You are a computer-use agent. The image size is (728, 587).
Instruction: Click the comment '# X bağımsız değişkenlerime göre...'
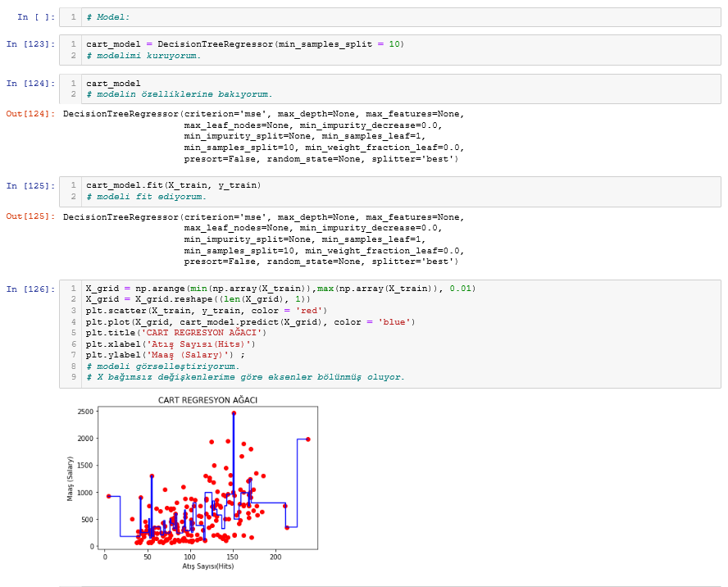point(246,377)
